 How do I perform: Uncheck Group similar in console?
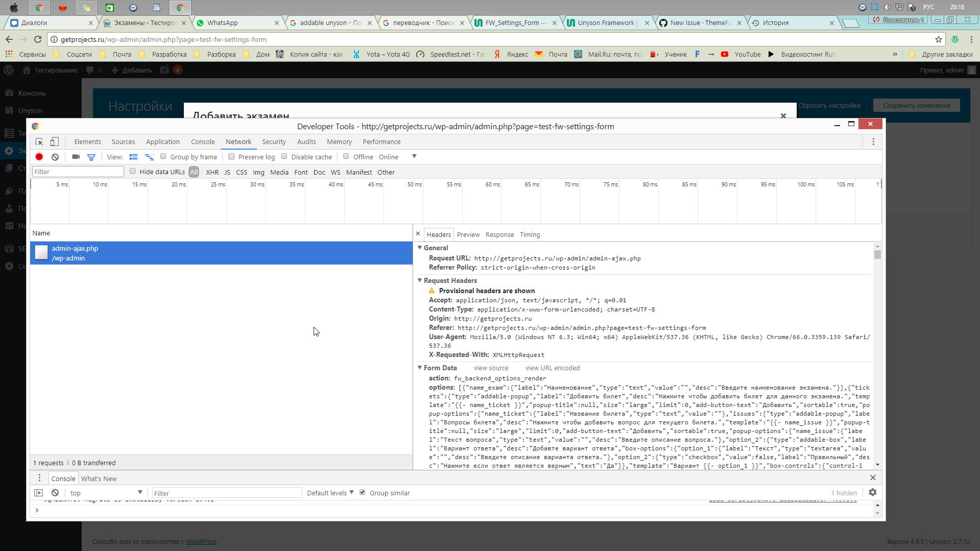coord(363,492)
